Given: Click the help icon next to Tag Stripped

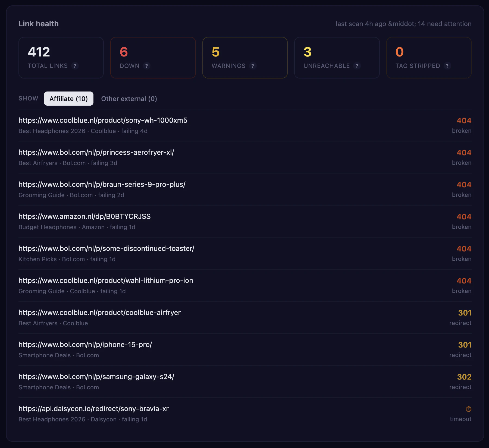Looking at the screenshot, I should click(447, 66).
